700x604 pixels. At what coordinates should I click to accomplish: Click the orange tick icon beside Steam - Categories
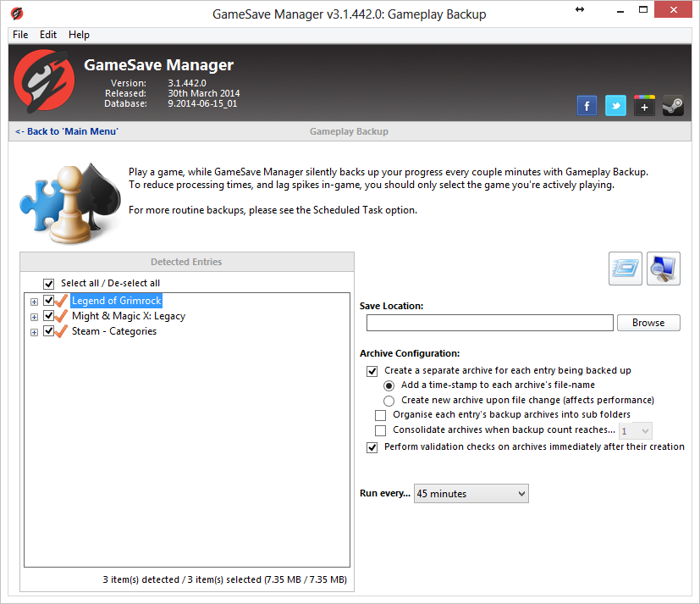[x=61, y=331]
